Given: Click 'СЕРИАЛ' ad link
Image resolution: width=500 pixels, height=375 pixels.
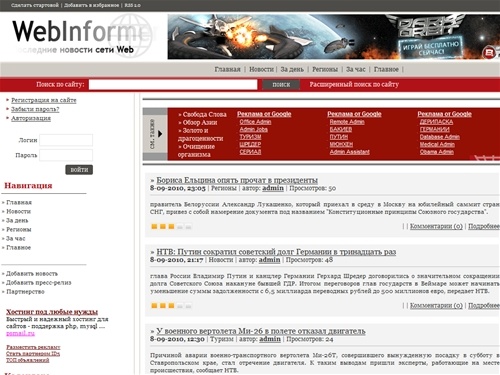Looking at the screenshot, I should point(250,152).
